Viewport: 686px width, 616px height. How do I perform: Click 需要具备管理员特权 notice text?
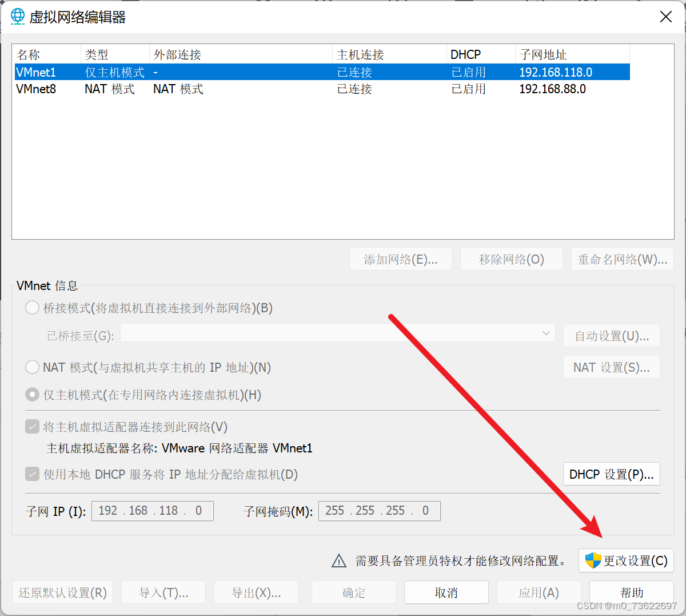(x=461, y=561)
